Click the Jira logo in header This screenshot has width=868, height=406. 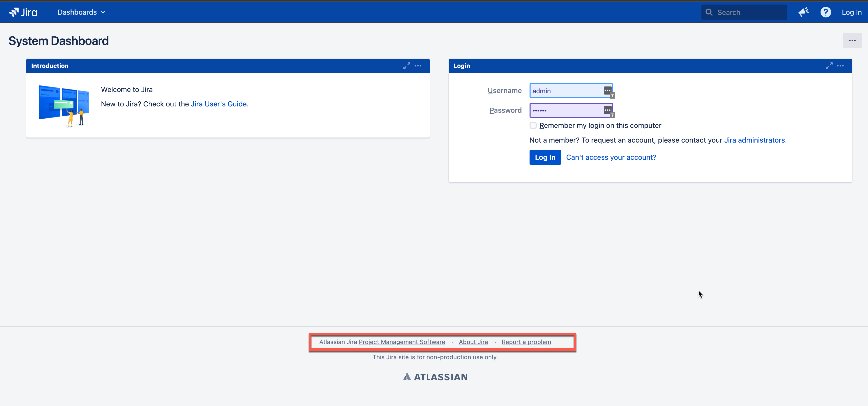tap(23, 12)
